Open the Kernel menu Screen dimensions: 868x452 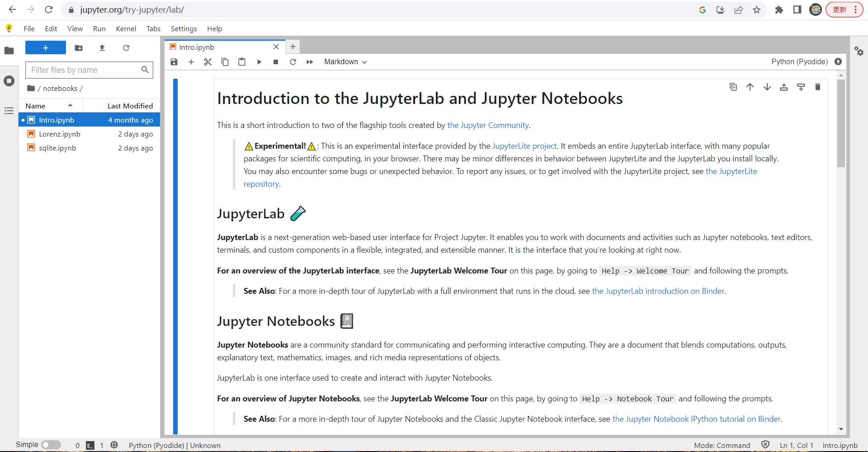click(126, 28)
